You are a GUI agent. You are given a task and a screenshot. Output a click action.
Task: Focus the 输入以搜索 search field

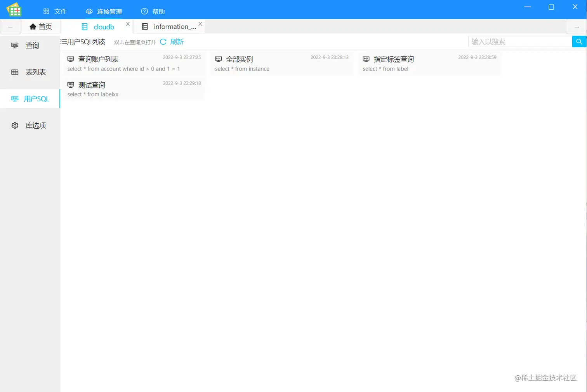[x=520, y=41]
